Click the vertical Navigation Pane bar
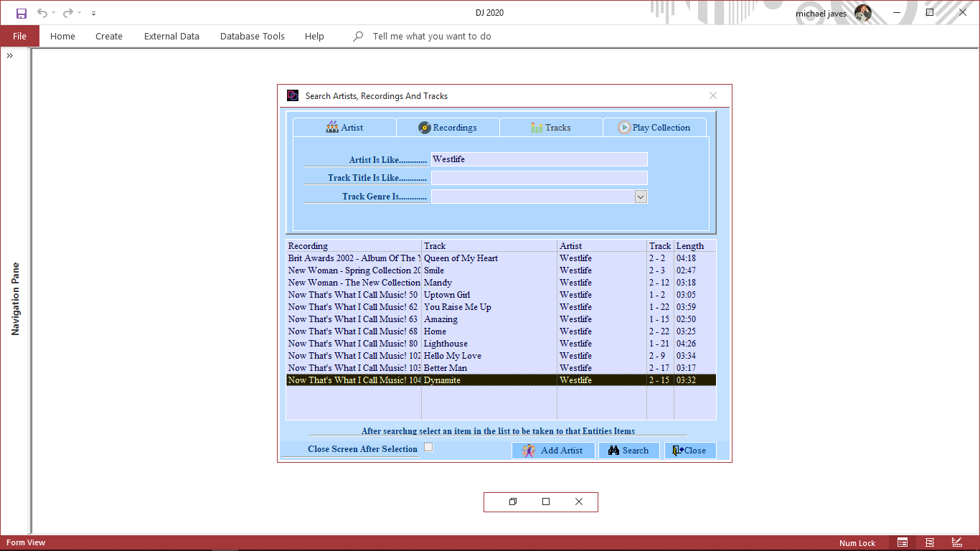The height and width of the screenshot is (551, 980). 15,299
